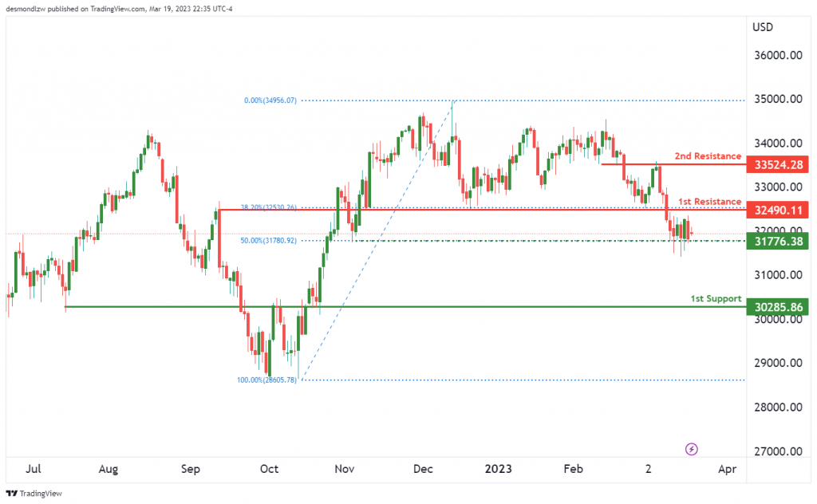Click the 1st Resistance line label
This screenshot has height=504, width=817.
(709, 202)
